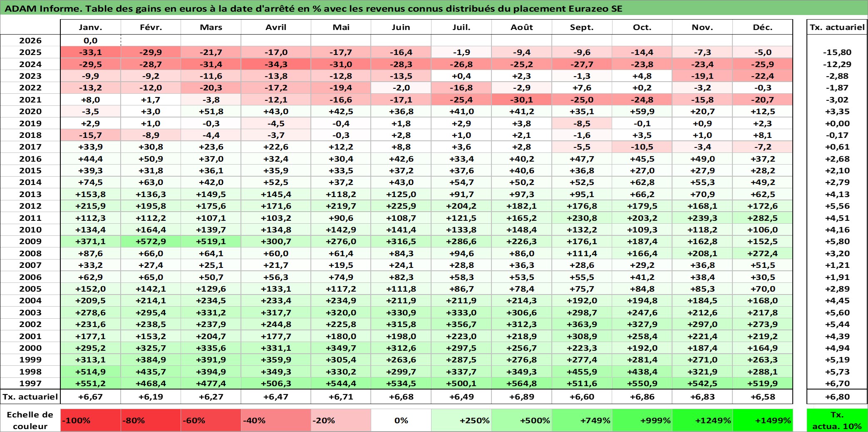Viewport: 868px width, 432px height.
Task: Select the -30,1 cell in the 2021 row
Action: (x=522, y=100)
